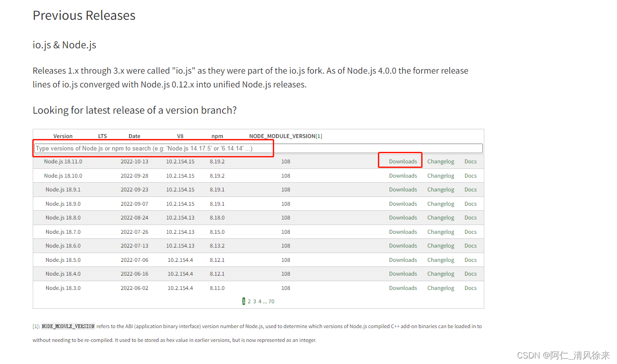Click the Previous Releases heading
Screen dimensions: 617x364
click(84, 15)
